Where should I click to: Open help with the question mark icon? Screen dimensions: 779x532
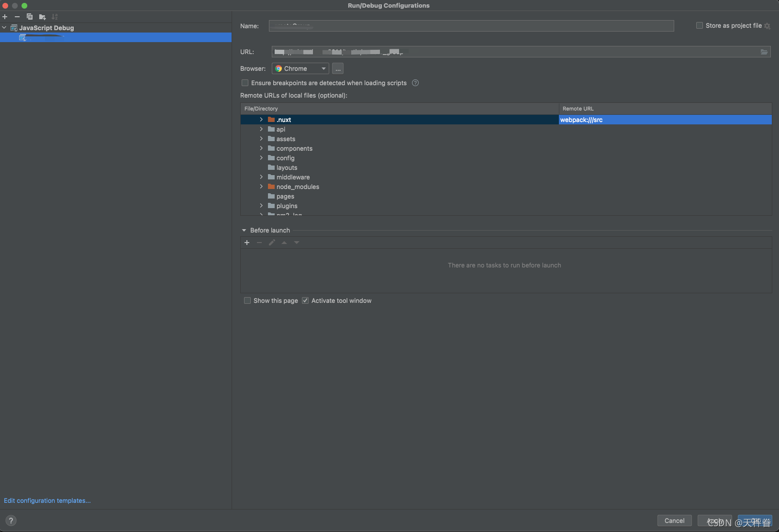(11, 520)
